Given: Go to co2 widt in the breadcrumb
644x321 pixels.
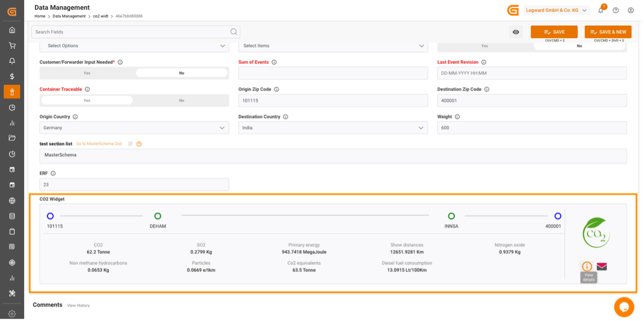Looking at the screenshot, I should (x=101, y=16).
